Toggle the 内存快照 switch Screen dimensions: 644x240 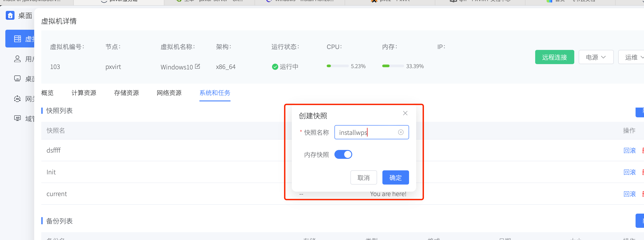[x=343, y=154]
